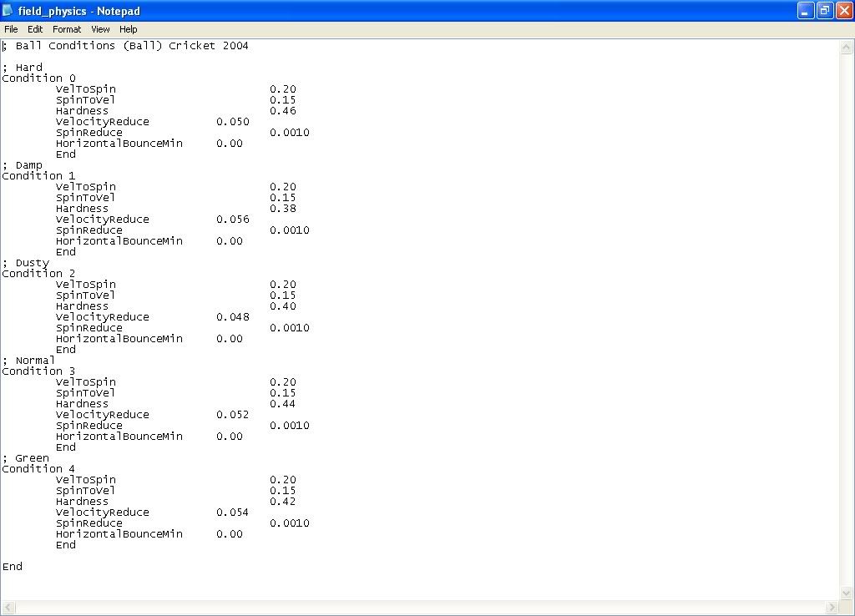Click the Hardness value 0.46
The width and height of the screenshot is (855, 616).
coord(283,111)
